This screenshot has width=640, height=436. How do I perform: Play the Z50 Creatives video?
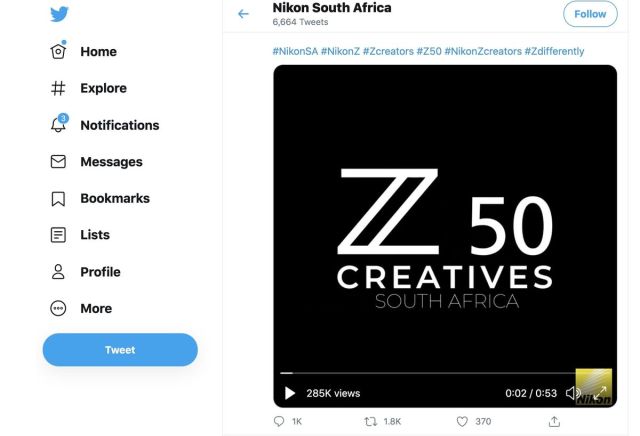pos(290,393)
